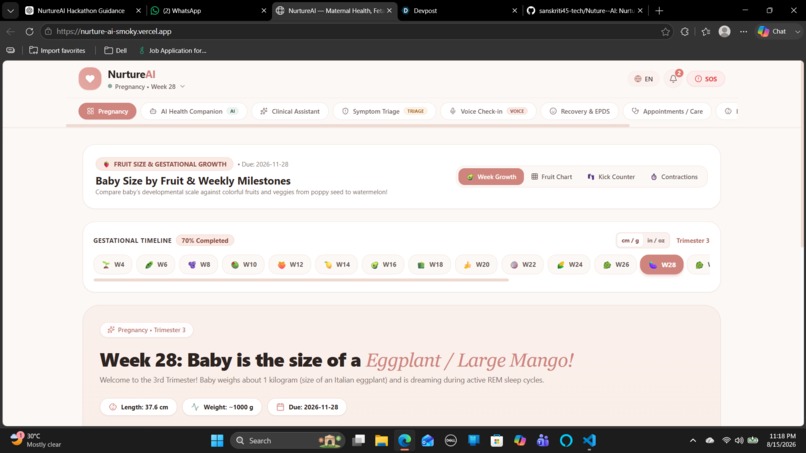Change language with EN globe button
The width and height of the screenshot is (806, 453).
click(x=644, y=79)
